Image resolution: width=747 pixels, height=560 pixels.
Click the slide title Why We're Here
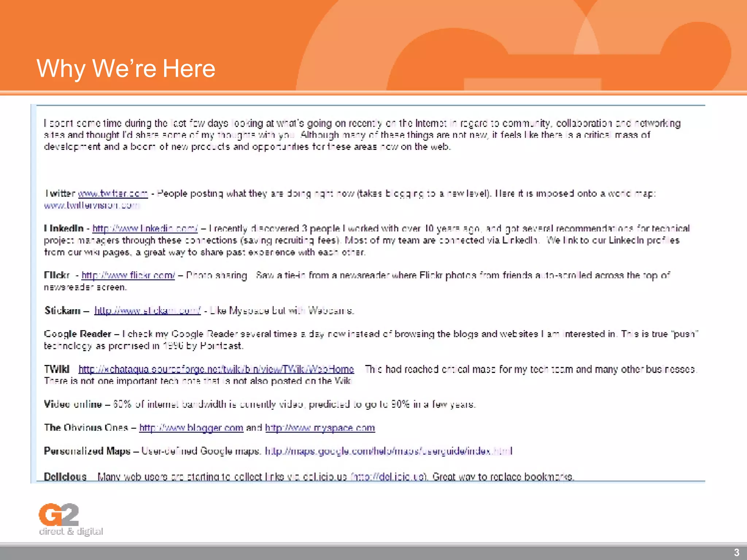[x=126, y=68]
